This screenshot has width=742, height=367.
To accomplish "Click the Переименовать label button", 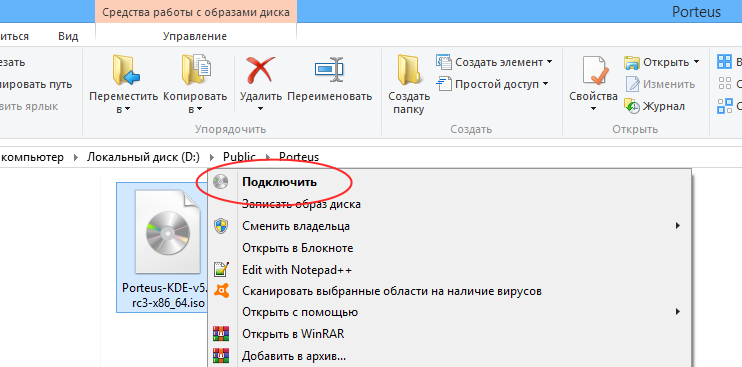I will point(329,96).
